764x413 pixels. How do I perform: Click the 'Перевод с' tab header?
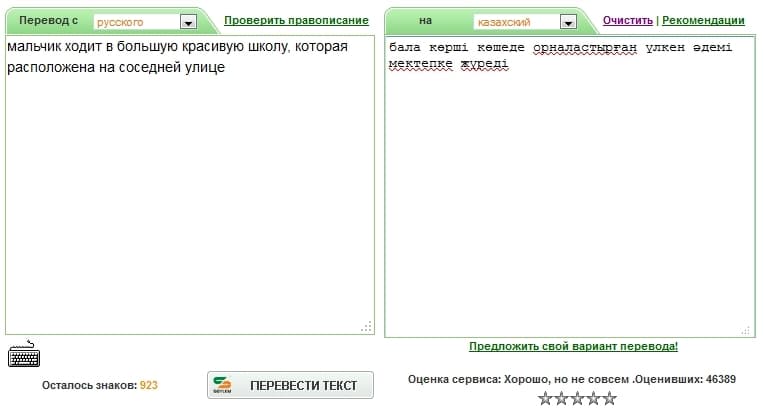[x=48, y=20]
